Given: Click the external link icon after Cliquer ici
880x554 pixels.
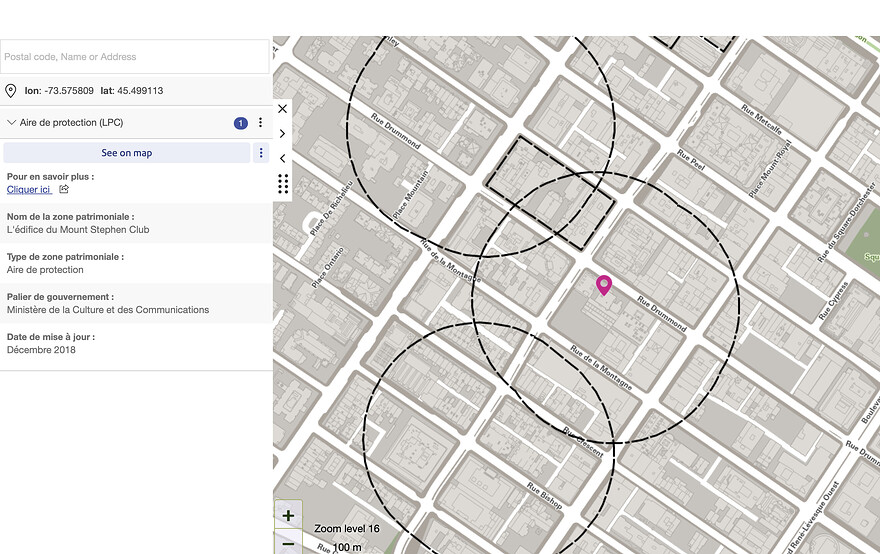Looking at the screenshot, I should tap(64, 189).
